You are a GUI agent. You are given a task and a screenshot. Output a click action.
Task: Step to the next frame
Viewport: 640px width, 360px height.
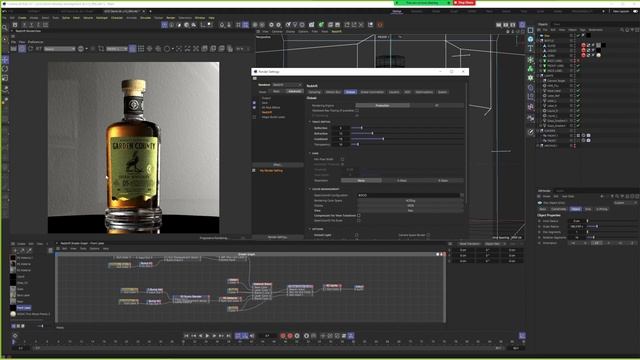pyautogui.click(x=214, y=336)
